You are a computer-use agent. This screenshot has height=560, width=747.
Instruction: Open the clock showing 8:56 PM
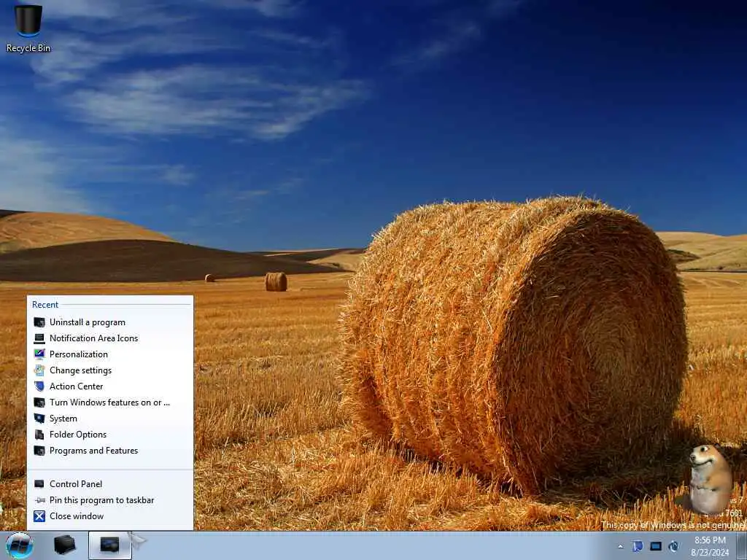(x=710, y=546)
